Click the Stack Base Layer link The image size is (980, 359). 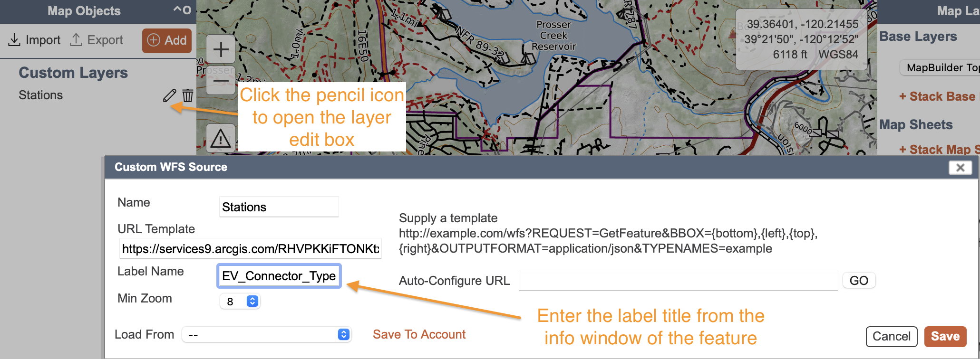(938, 97)
